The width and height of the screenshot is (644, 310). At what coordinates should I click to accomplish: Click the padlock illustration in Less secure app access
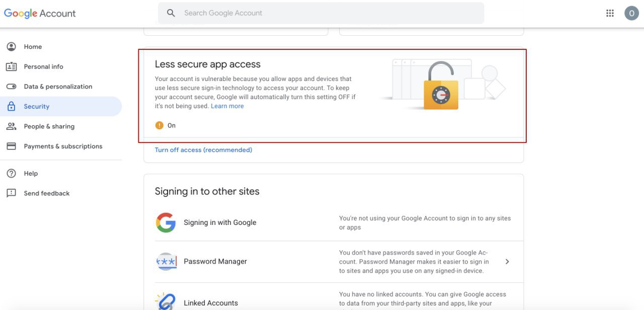[x=441, y=86]
